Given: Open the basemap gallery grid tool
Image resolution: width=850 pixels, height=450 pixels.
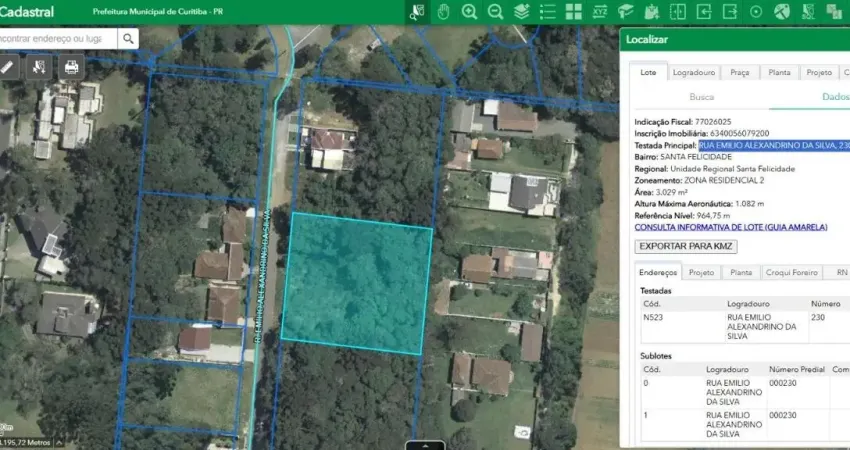Looking at the screenshot, I should tap(573, 12).
